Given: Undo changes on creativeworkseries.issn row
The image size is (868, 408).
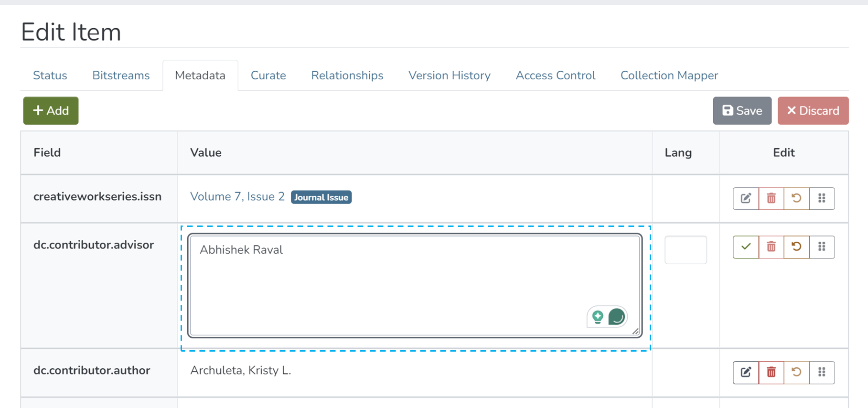Looking at the screenshot, I should [x=796, y=198].
